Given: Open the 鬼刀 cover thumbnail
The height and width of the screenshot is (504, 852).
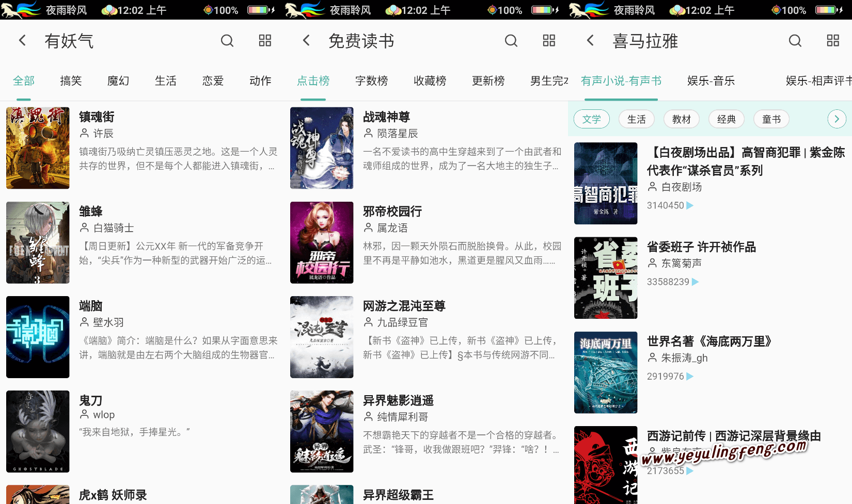Looking at the screenshot, I should (38, 431).
